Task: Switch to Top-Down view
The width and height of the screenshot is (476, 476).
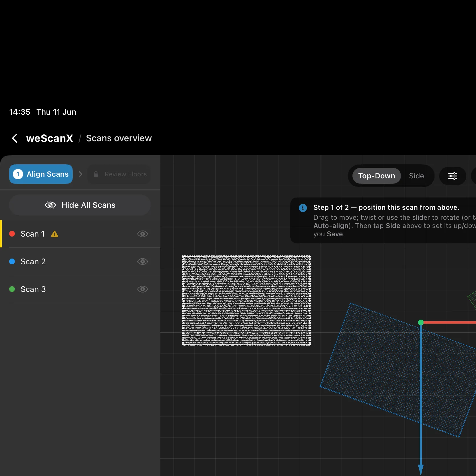Action: coord(376,176)
